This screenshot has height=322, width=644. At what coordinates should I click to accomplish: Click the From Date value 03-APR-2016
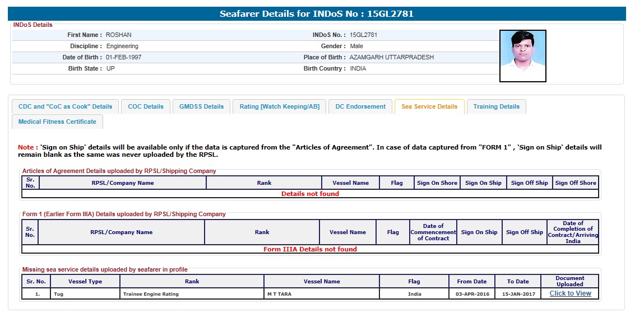pos(471,294)
